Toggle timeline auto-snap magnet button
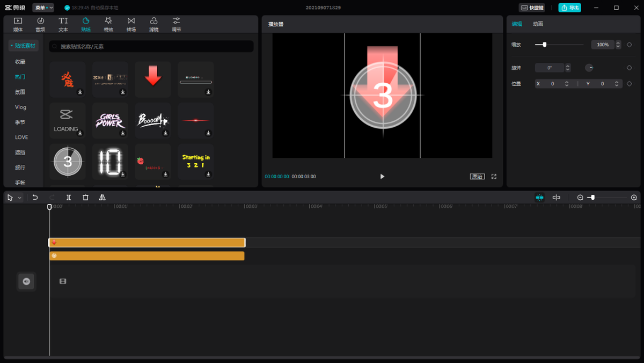644x363 pixels. 540,198
